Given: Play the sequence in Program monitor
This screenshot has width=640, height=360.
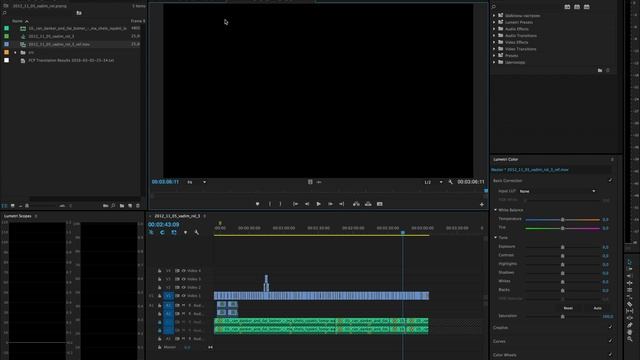Looking at the screenshot, I should coord(319,204).
